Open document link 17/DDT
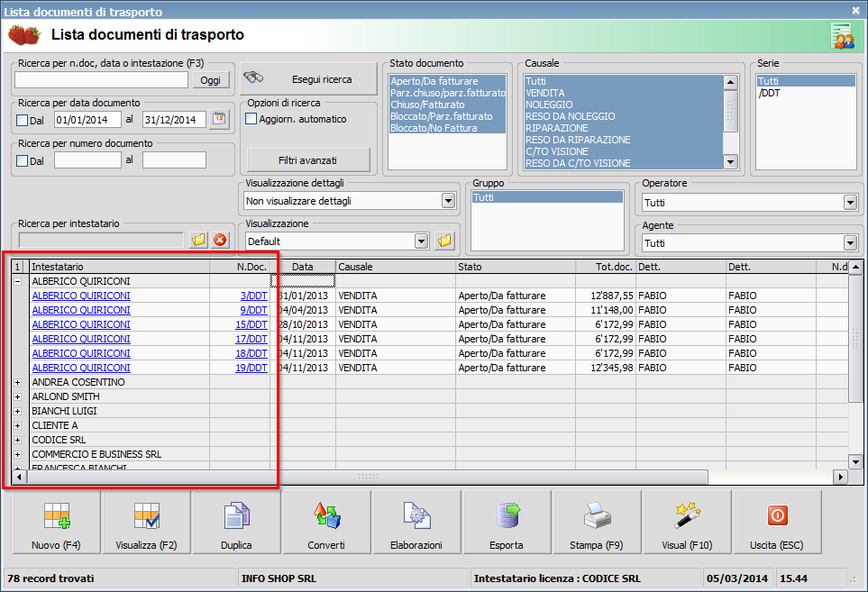This screenshot has width=868, height=592. point(251,339)
